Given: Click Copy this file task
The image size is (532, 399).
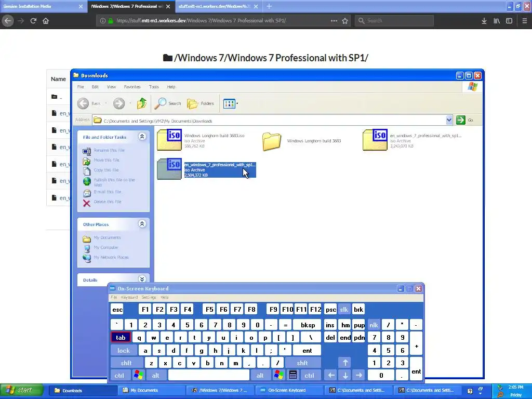Looking at the screenshot, I should point(106,170).
